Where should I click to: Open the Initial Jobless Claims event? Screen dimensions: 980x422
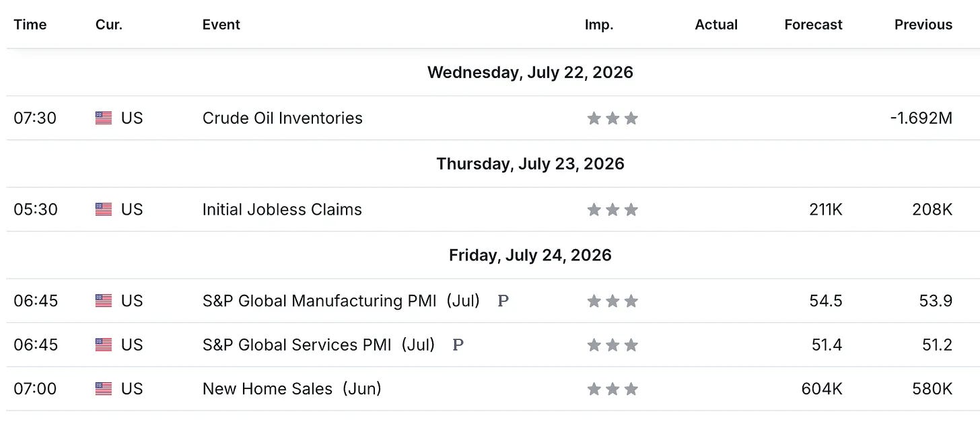coord(282,209)
